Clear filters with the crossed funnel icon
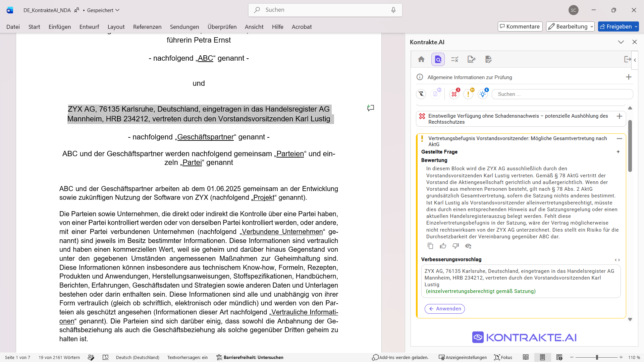The image size is (644, 362). pyautogui.click(x=421, y=94)
